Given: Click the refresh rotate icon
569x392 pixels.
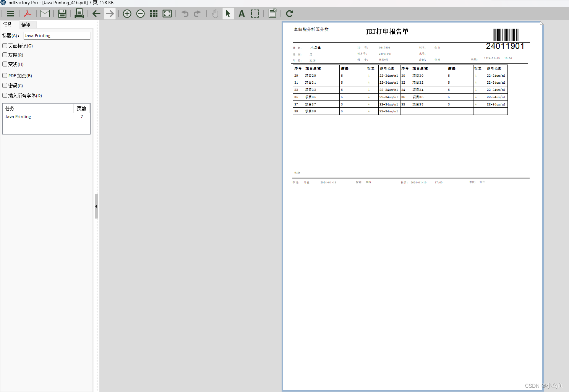Looking at the screenshot, I should [289, 14].
